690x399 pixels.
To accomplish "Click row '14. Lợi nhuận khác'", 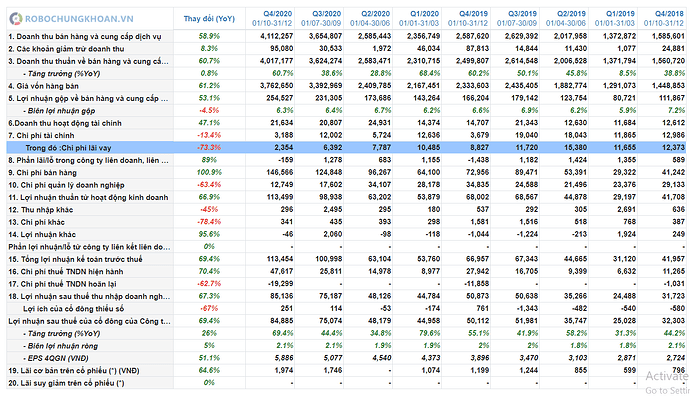I will (x=346, y=234).
